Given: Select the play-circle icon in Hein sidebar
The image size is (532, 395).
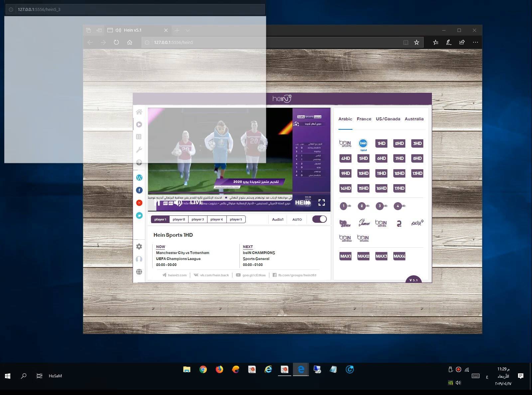Looking at the screenshot, I should click(139, 124).
